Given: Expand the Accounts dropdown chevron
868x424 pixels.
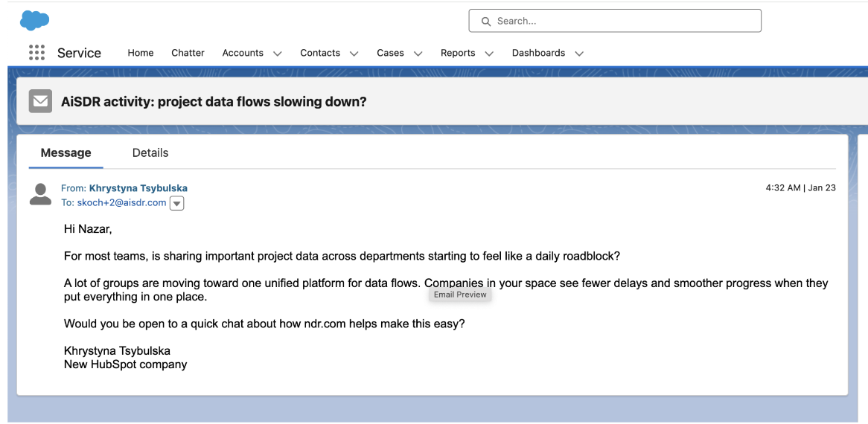Looking at the screenshot, I should (278, 54).
